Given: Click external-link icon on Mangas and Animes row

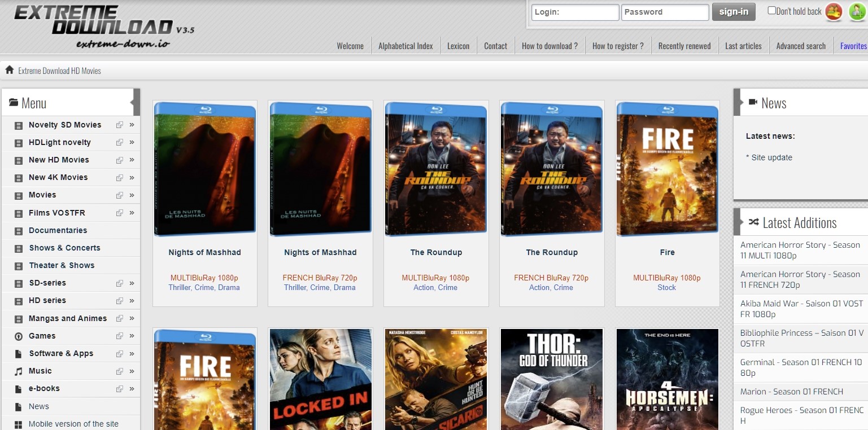Looking at the screenshot, I should (119, 319).
